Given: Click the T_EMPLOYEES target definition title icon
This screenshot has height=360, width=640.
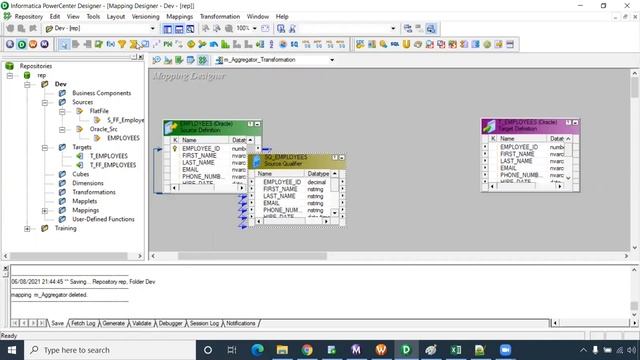Looking at the screenshot, I should [489, 126].
